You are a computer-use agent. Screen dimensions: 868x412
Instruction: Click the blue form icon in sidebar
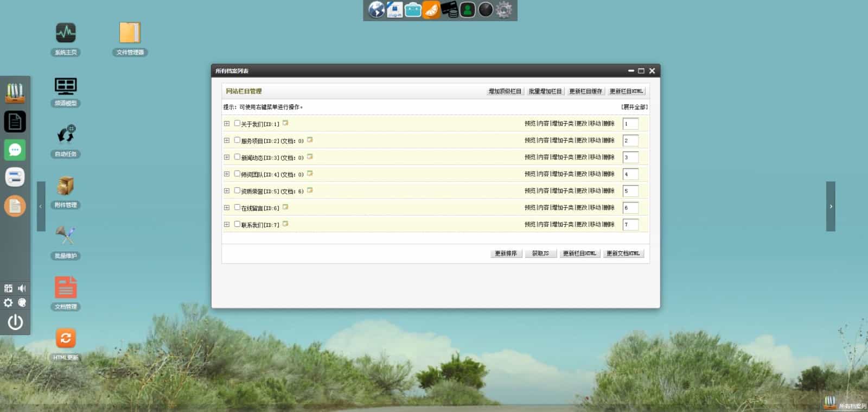coord(15,177)
